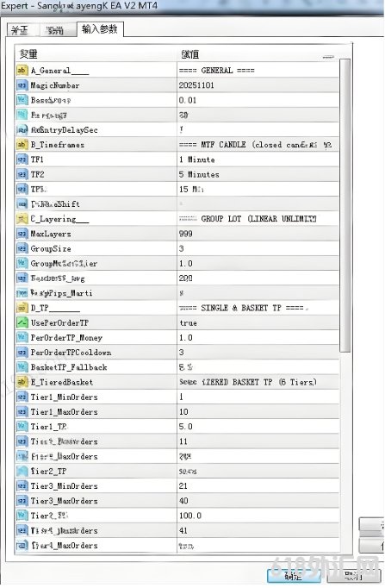Switch to the 输入参数 tab
The height and width of the screenshot is (588, 385).
point(100,29)
